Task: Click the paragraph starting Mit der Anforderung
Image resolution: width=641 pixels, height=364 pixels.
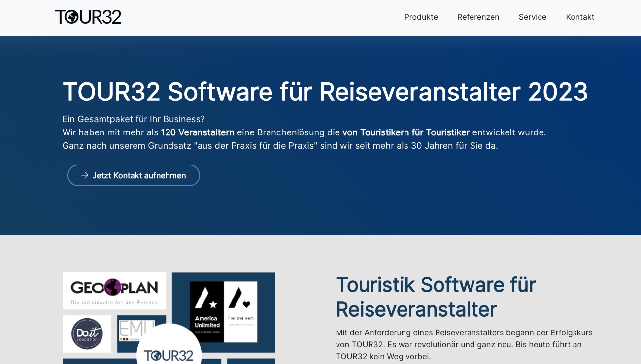Action: pyautogui.click(x=464, y=344)
